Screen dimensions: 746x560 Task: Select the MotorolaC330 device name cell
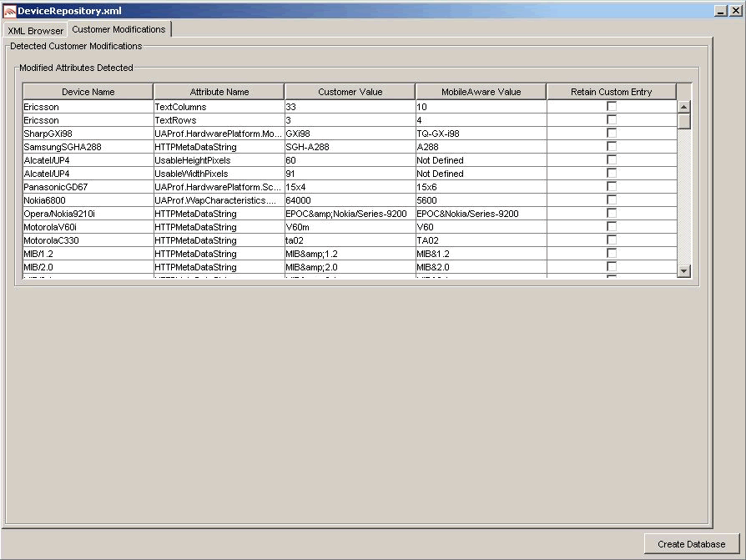coord(88,240)
